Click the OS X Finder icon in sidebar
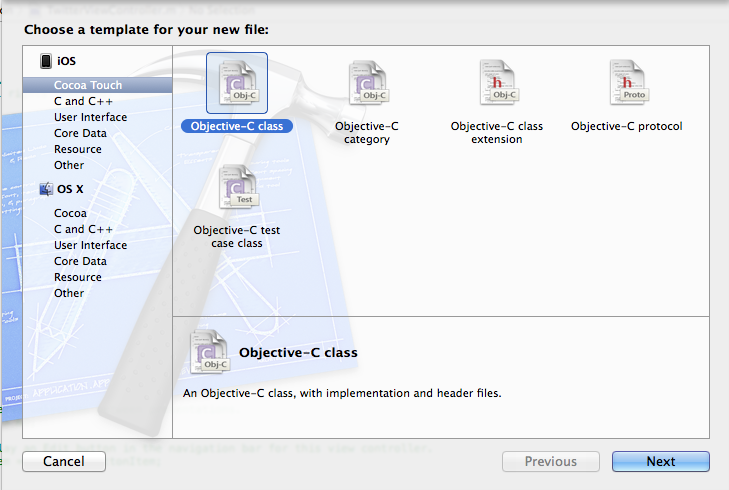Image resolution: width=729 pixels, height=490 pixels. (46, 189)
